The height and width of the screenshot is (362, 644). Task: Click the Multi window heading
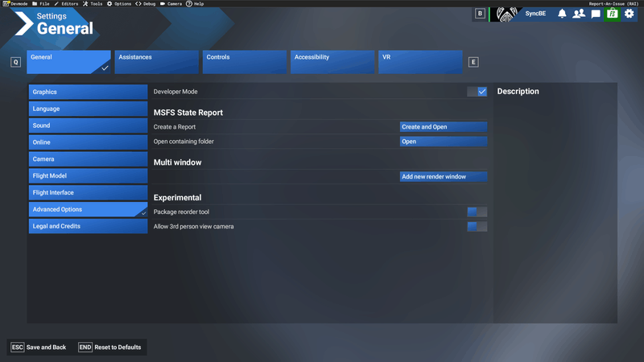coord(177,162)
